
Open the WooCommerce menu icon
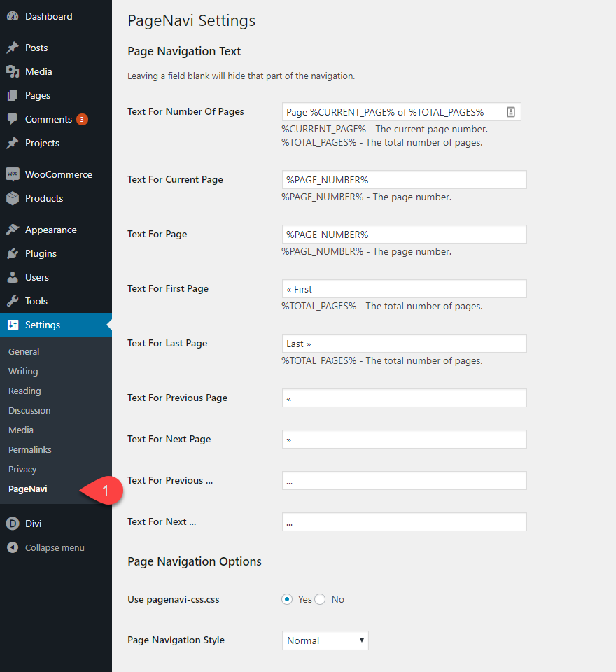tap(13, 174)
